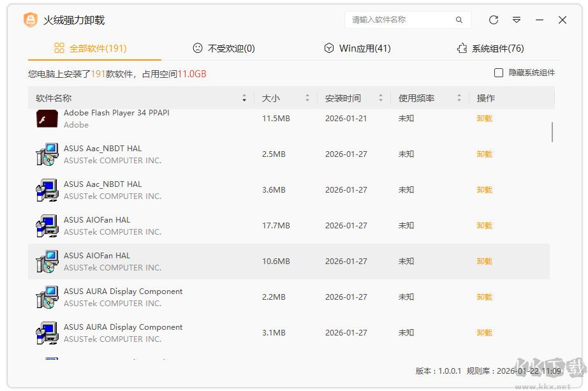
Task: Click the 版本：1.0.0.1 version text
Action: (x=438, y=371)
